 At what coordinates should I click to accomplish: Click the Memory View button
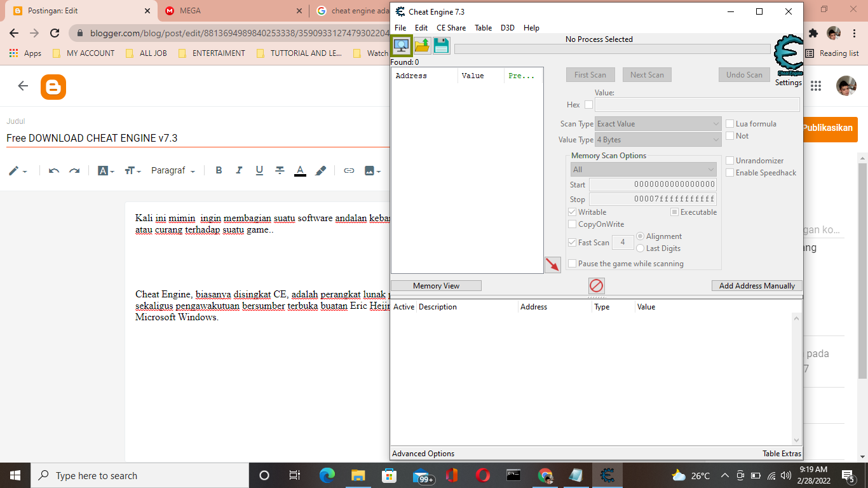(x=436, y=286)
